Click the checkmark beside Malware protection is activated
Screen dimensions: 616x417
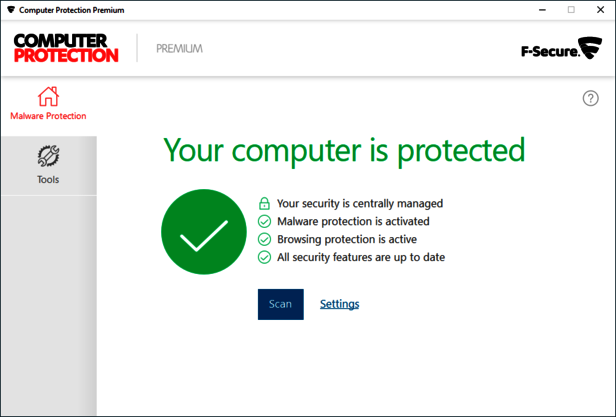(264, 221)
